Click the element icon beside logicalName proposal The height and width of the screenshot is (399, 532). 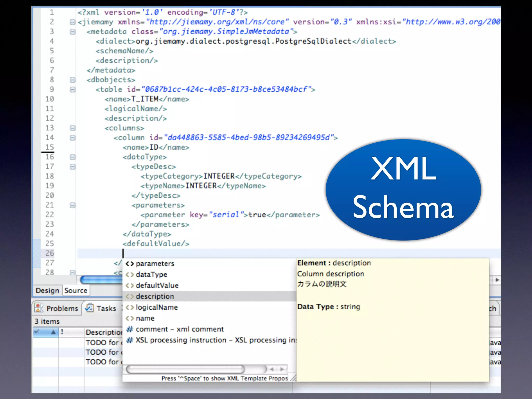click(x=130, y=308)
